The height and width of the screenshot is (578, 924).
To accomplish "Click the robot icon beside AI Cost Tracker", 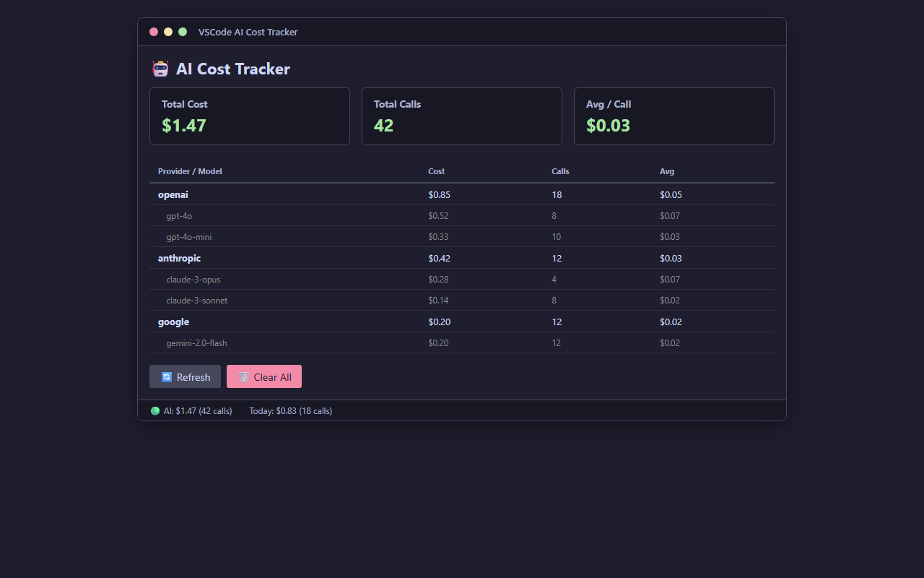I will click(160, 69).
